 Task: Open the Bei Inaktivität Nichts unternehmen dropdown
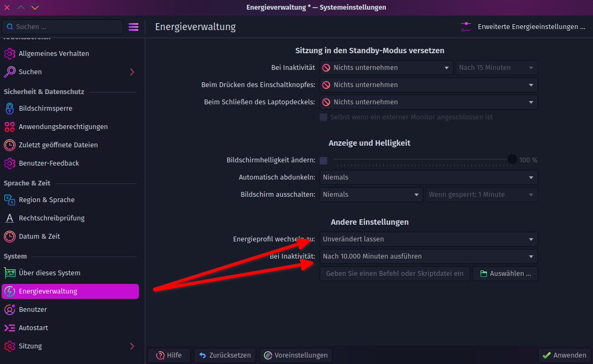(x=386, y=68)
